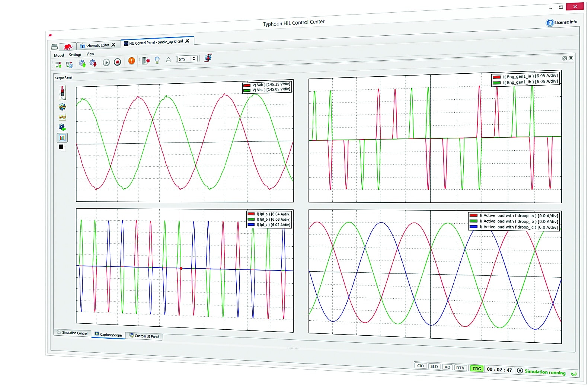Click the AO status button

click(x=447, y=367)
